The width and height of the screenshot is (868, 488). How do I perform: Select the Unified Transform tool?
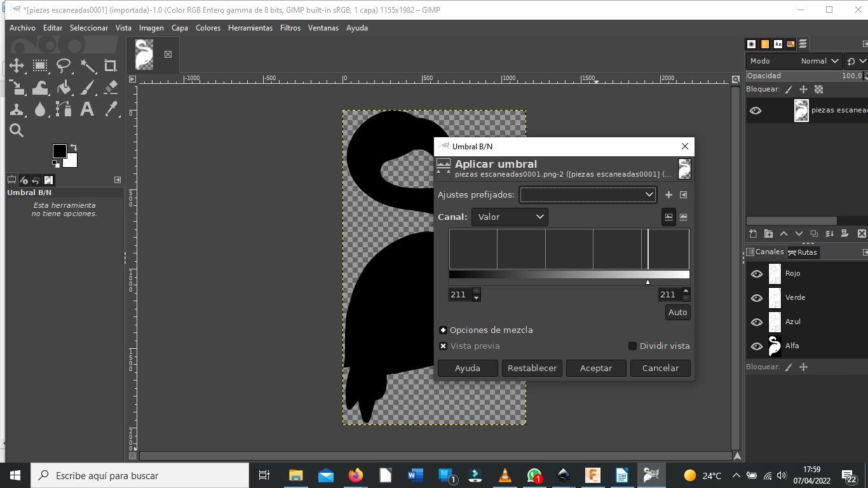point(17,87)
